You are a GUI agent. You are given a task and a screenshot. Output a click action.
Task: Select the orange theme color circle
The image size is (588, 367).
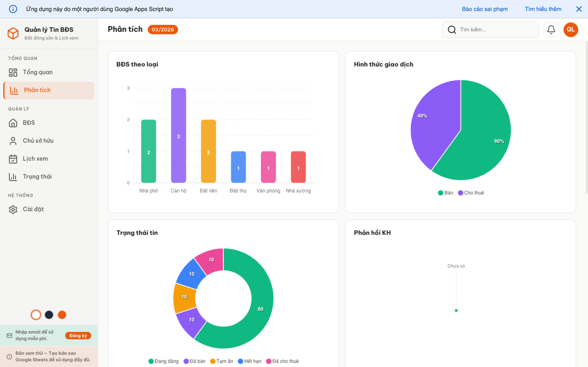(x=62, y=315)
